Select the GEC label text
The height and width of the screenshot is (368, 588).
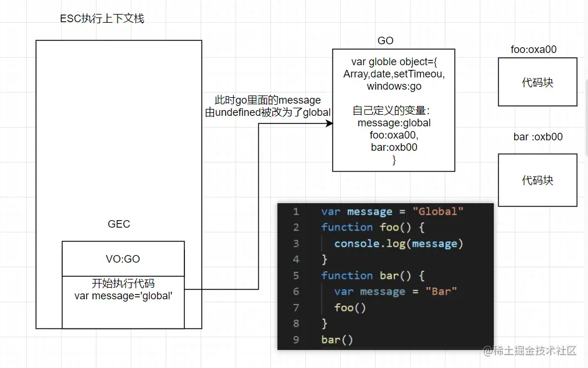point(119,224)
